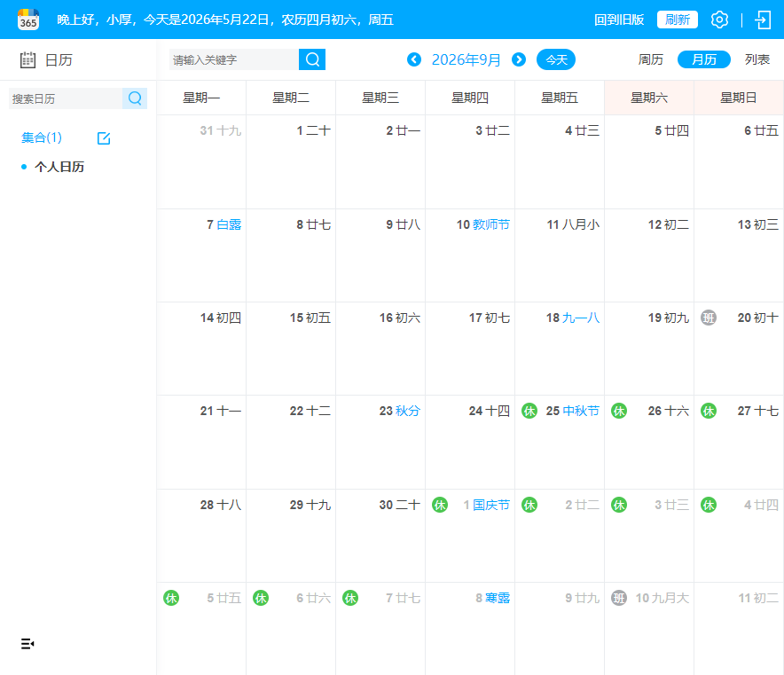
Task: Select September 7 白露 date
Action: [x=224, y=224]
